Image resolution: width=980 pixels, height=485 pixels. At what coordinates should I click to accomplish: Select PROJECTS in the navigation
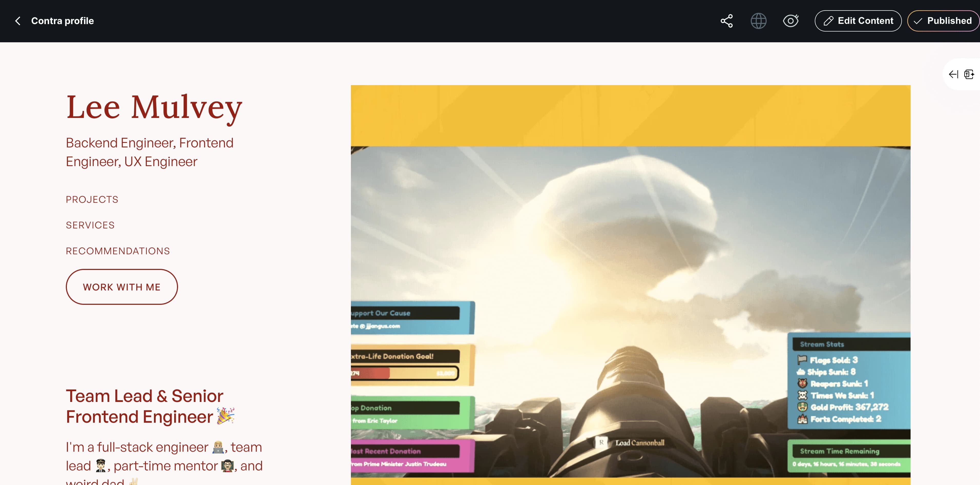[x=92, y=199]
